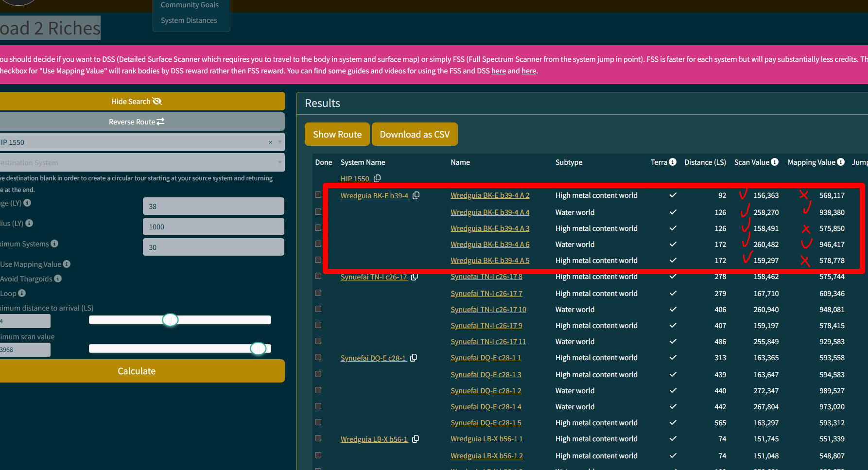Image resolution: width=868 pixels, height=470 pixels.
Task: Open info icon next to Radius (LY)
Action: point(29,223)
